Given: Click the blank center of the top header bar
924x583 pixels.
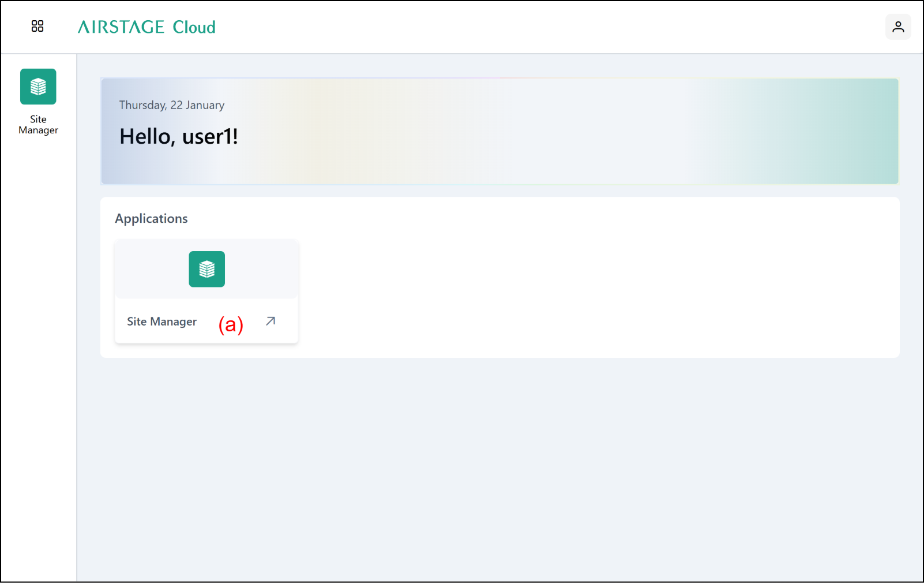Looking at the screenshot, I should tap(519, 27).
